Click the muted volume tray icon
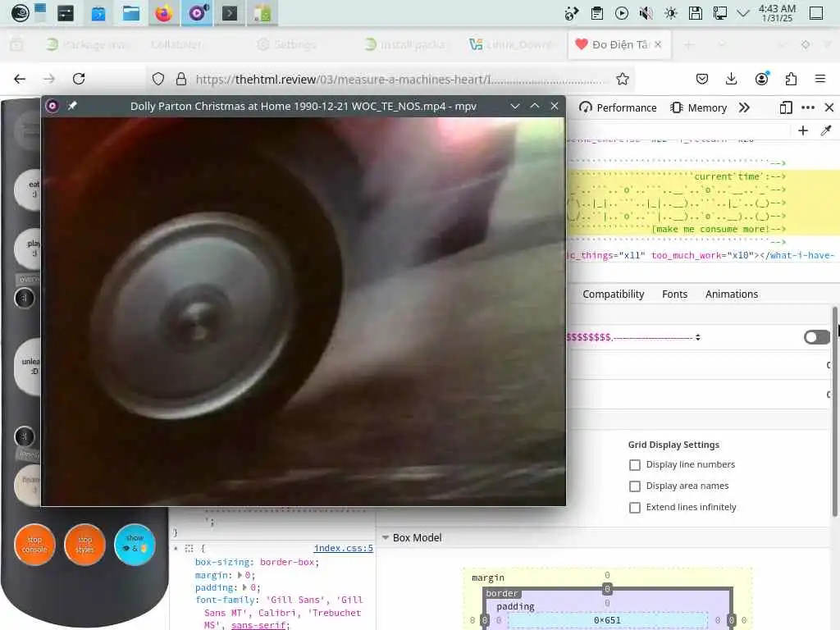 [646, 13]
